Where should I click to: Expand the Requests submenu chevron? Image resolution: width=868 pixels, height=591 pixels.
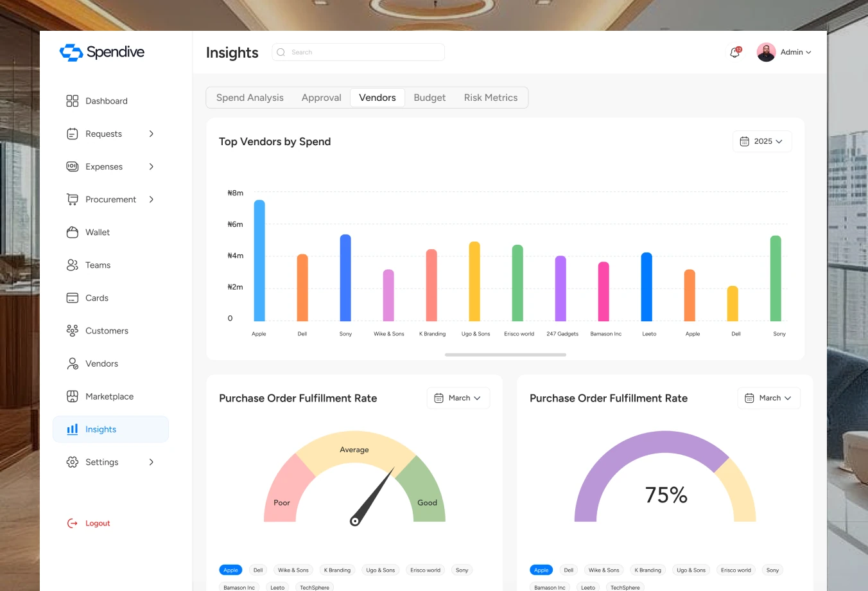152,134
